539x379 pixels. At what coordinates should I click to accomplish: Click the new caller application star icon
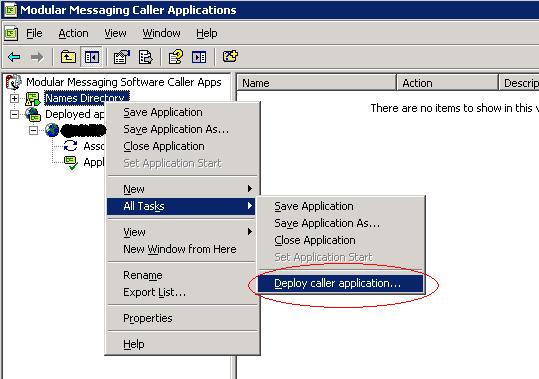click(x=230, y=56)
